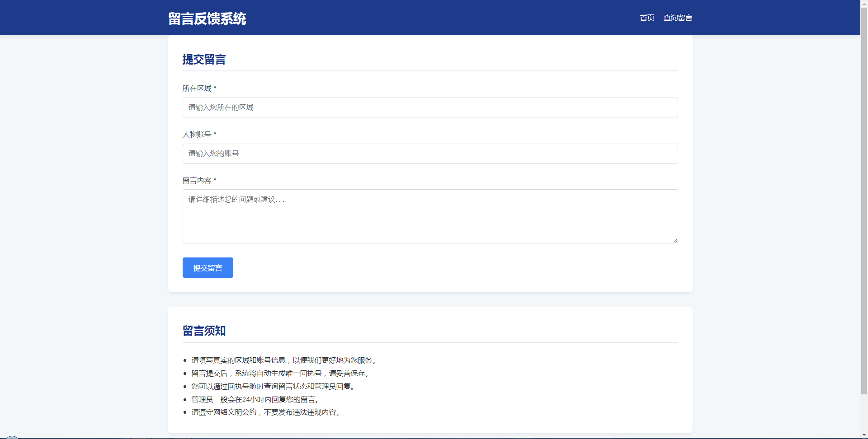Click the notice about 遵守网络文明公约
The width and height of the screenshot is (868, 439).
pos(266,412)
